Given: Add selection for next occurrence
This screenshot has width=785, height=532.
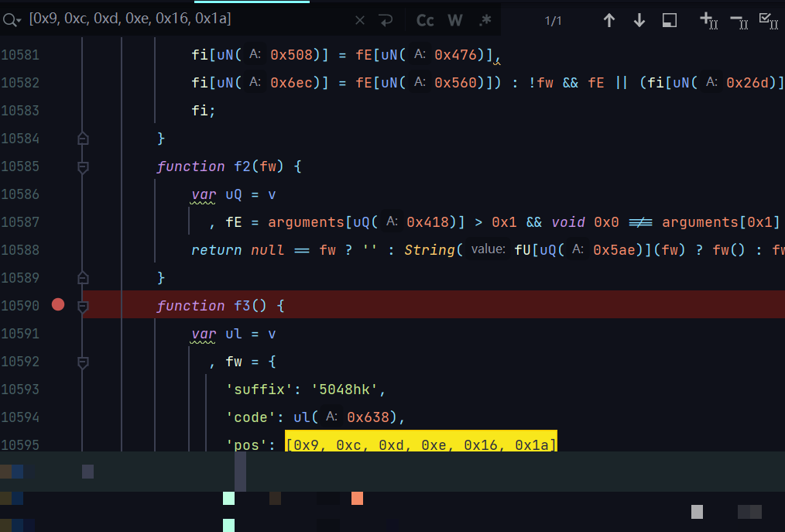Looking at the screenshot, I should coord(708,20).
